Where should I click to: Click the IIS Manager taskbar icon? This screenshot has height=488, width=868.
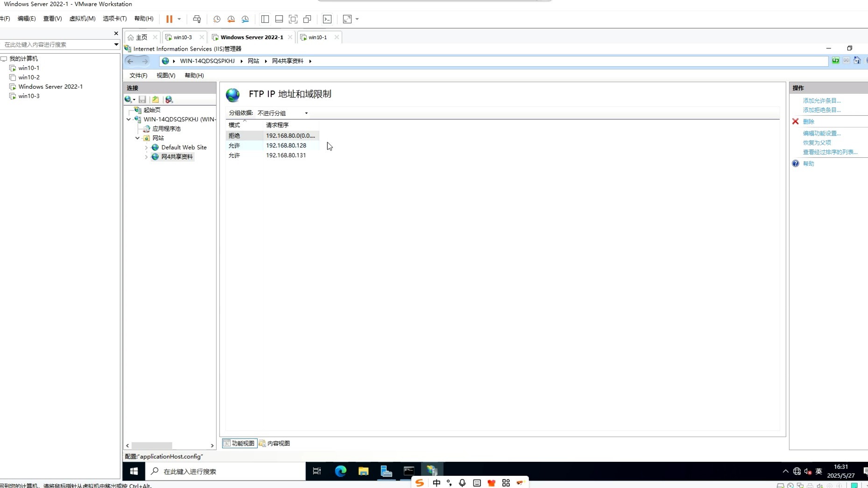tap(432, 471)
